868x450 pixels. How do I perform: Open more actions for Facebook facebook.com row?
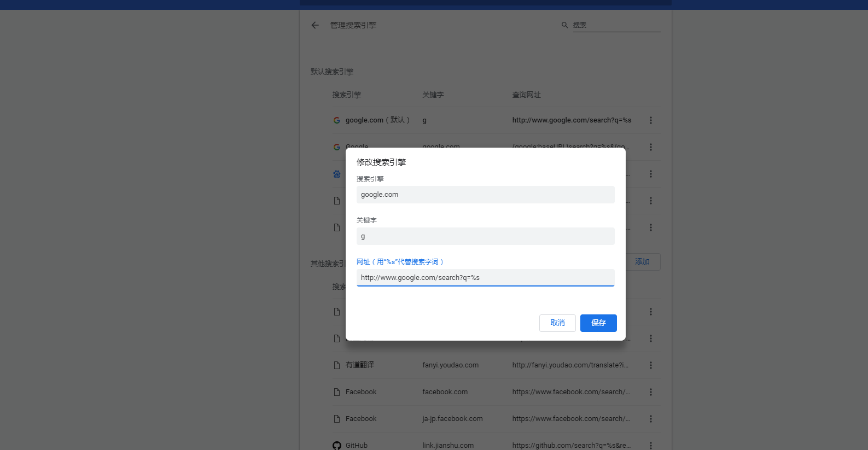(651, 392)
